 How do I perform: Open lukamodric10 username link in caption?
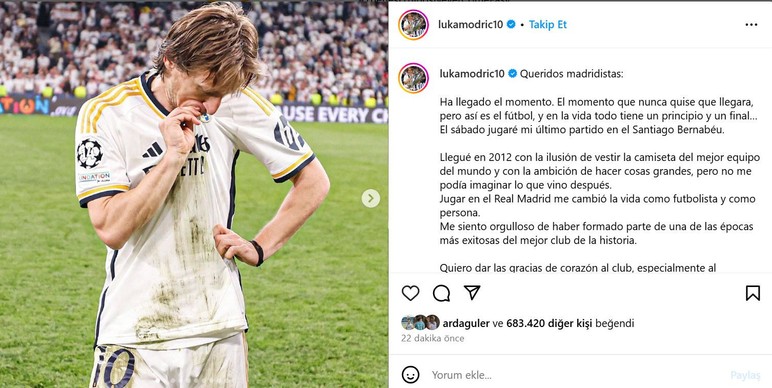pos(472,74)
